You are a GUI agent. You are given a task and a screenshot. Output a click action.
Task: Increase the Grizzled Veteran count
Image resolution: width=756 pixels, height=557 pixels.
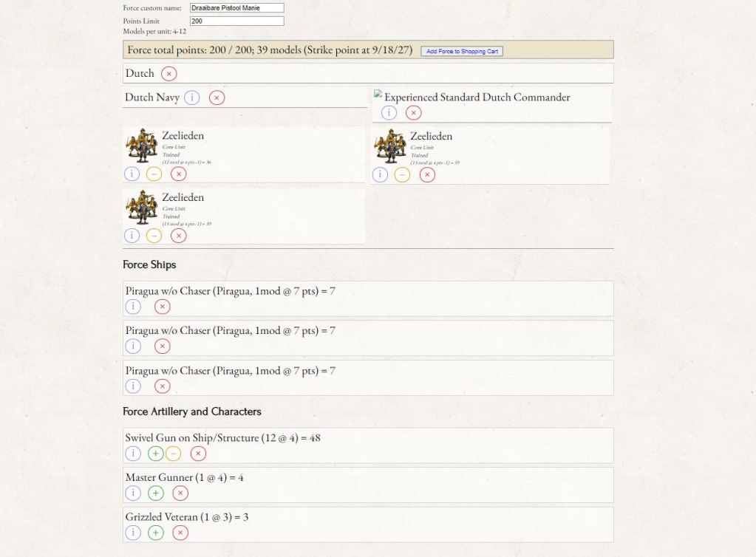click(x=155, y=533)
